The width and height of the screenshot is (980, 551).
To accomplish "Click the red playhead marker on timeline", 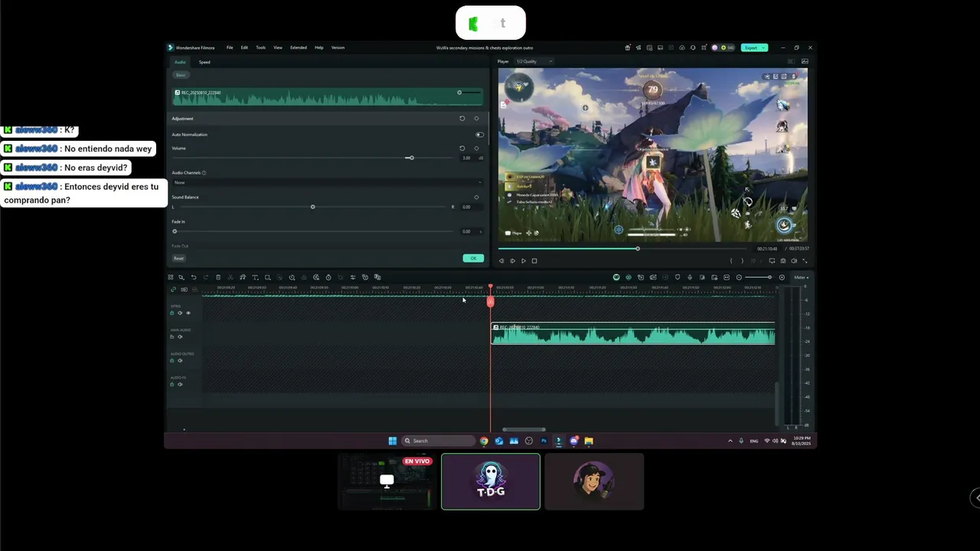I will tap(491, 301).
